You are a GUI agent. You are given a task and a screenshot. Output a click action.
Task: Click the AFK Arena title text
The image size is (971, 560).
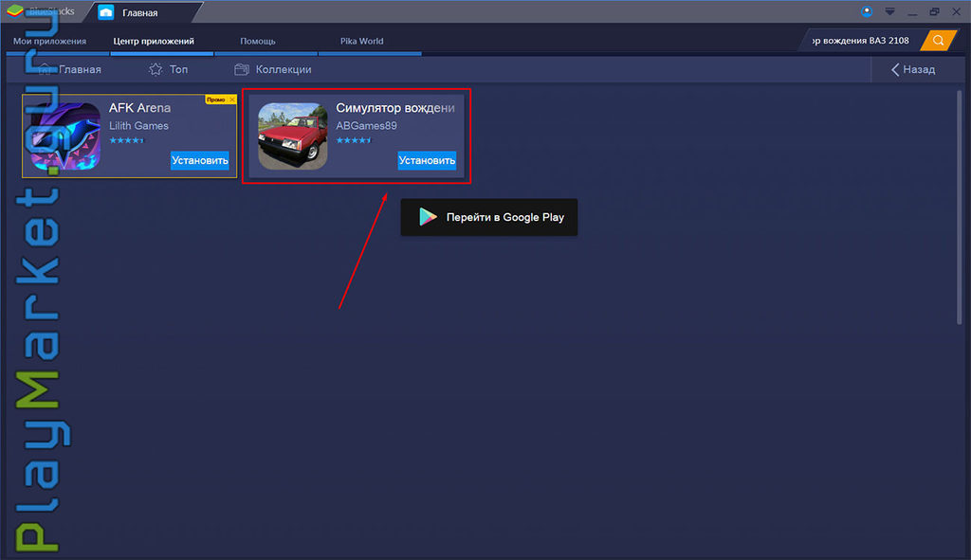tap(139, 108)
